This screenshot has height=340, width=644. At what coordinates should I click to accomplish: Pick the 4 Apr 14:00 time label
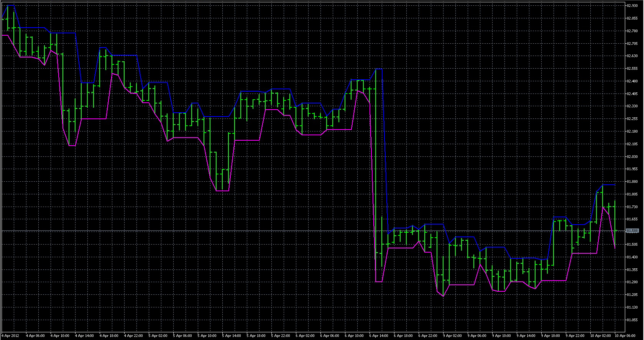click(x=84, y=336)
